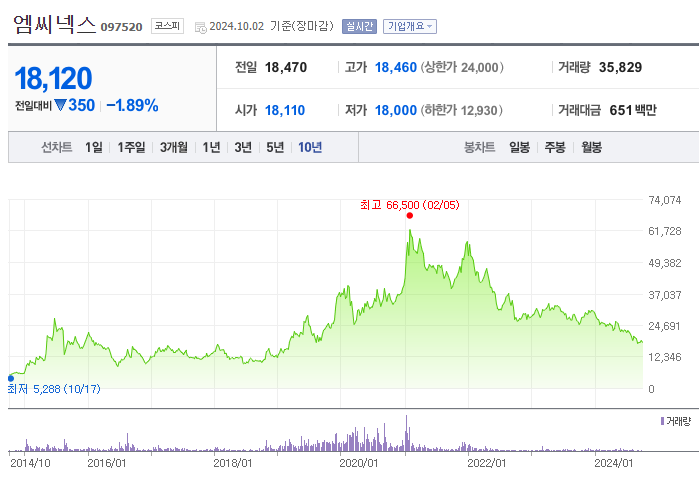
Task: Click the 거래대금 value 651 백만
Action: [633, 110]
